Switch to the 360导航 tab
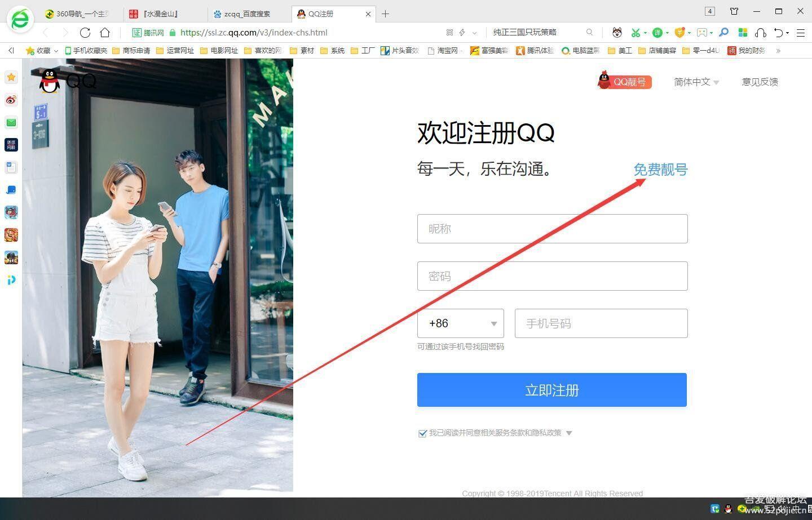Screen dimensions: 812x520 pos(79,14)
